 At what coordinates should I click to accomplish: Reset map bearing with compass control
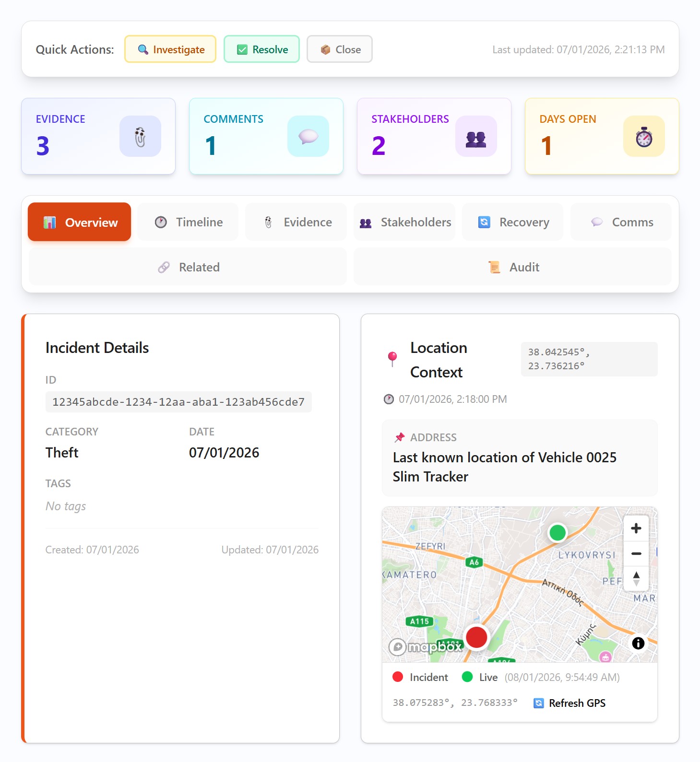coord(636,578)
